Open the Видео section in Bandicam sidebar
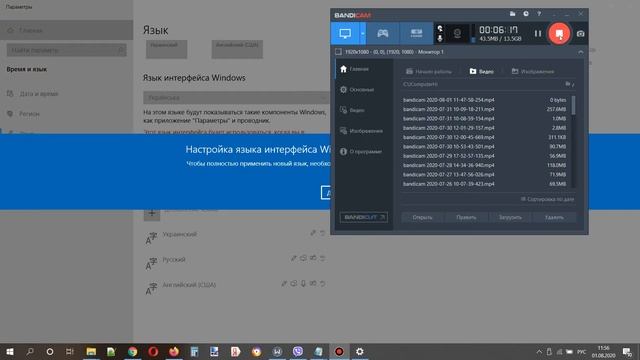This screenshot has height=360, width=640. [353, 110]
